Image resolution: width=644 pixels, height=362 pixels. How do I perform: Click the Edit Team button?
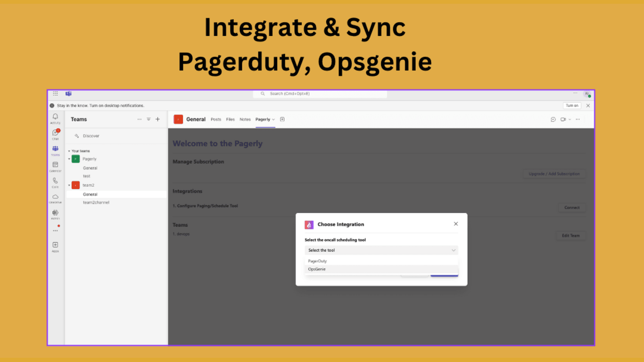point(571,236)
